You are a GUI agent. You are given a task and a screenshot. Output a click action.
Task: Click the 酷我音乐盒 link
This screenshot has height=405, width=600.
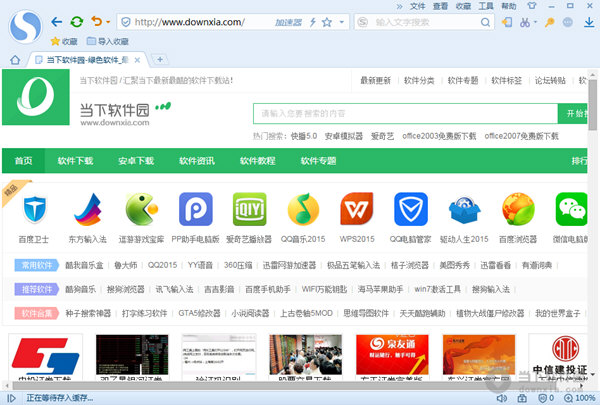point(84,265)
